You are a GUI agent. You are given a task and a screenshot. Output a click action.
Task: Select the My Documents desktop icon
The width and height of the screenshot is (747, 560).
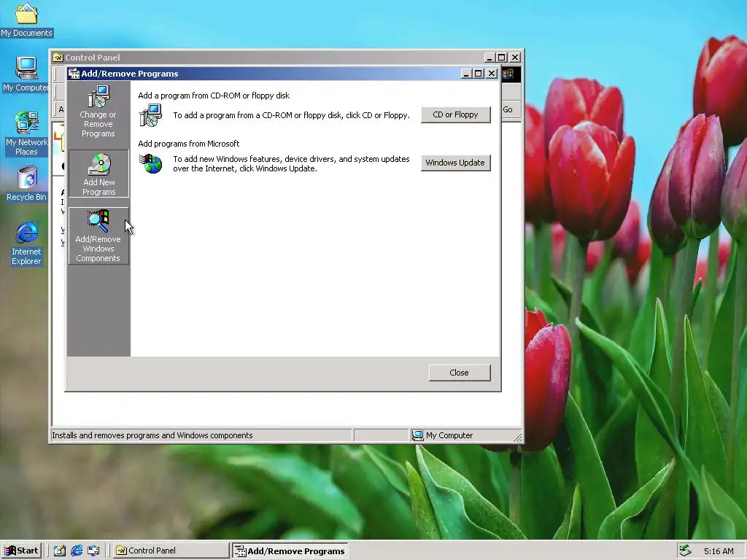point(26,20)
